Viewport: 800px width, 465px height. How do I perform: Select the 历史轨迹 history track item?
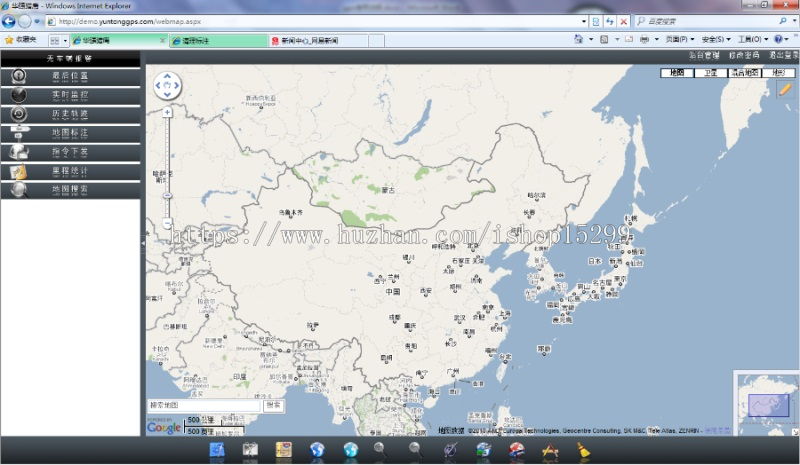pos(70,114)
